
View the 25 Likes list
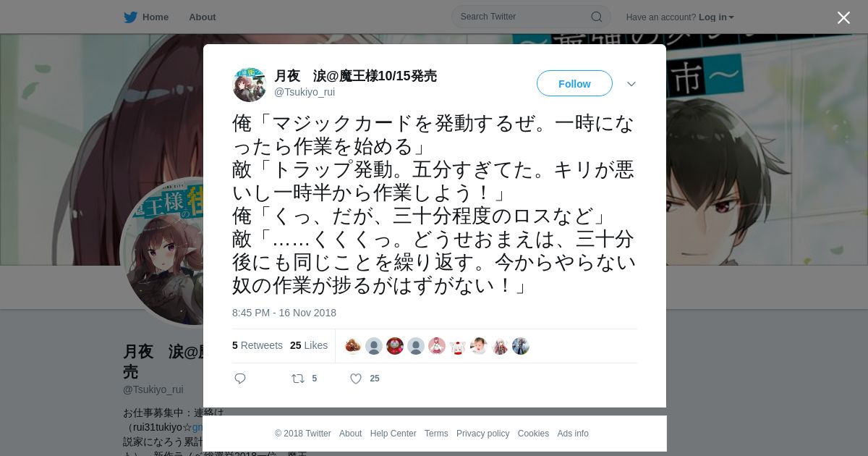click(309, 345)
